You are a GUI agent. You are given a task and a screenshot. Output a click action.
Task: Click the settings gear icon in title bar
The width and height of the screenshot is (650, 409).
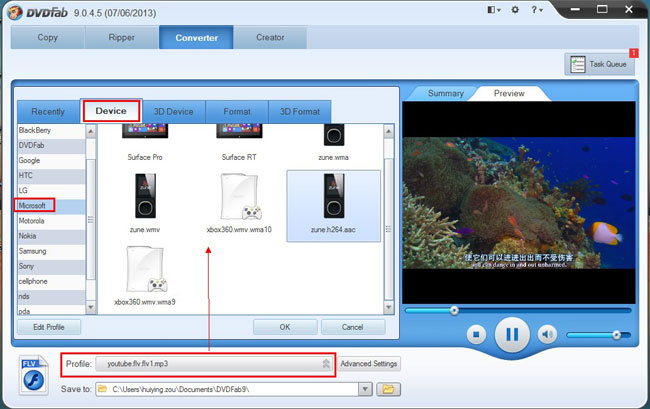(515, 10)
